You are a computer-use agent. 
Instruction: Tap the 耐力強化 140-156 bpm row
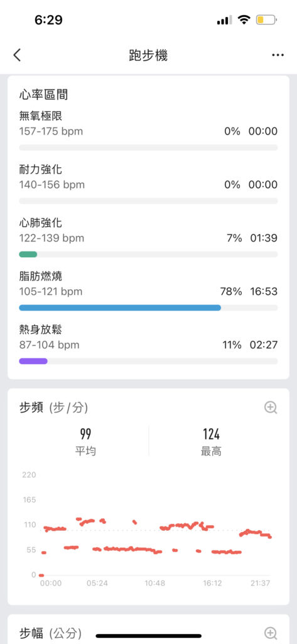[x=148, y=177]
